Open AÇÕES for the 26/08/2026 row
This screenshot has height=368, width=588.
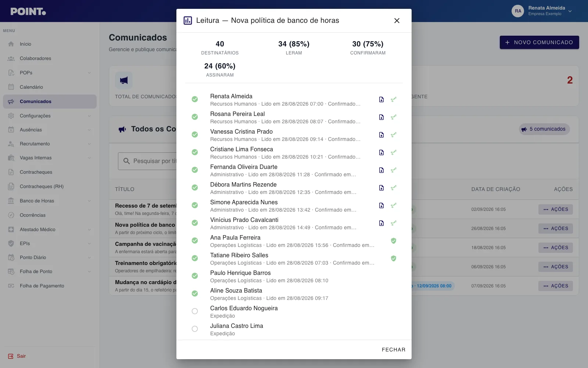click(556, 229)
